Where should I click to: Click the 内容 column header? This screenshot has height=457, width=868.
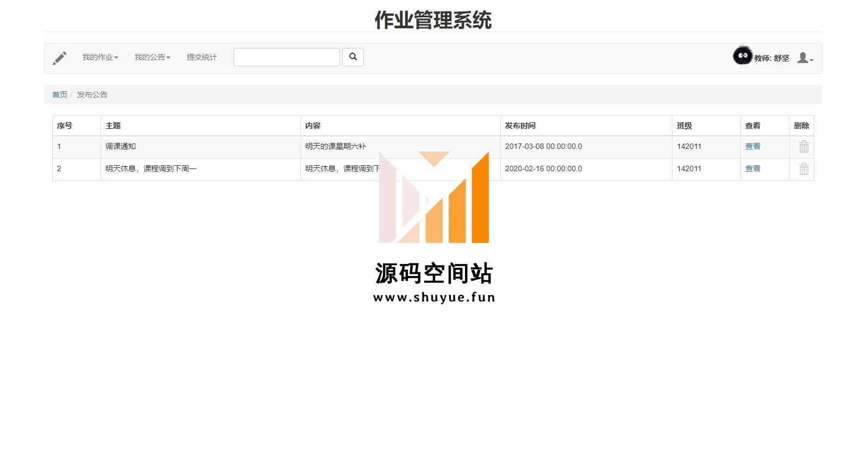(400, 126)
